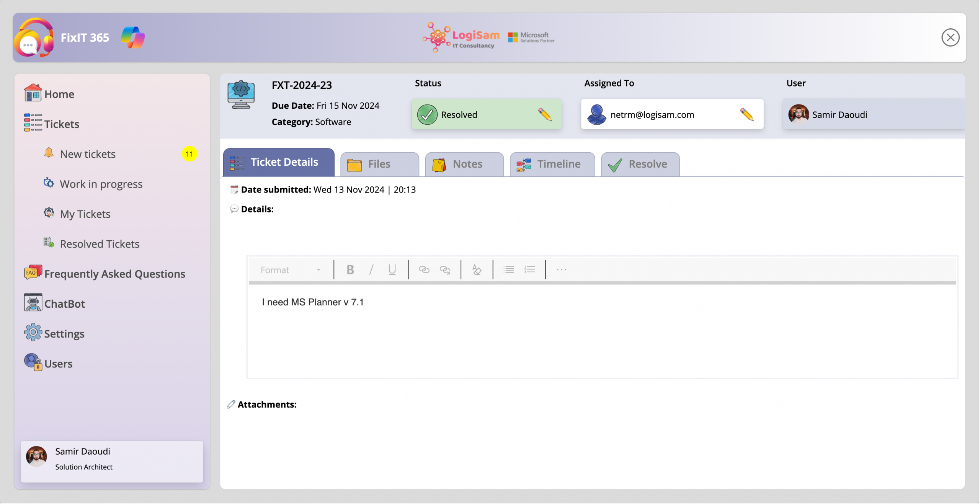Switch to the Timeline tab
This screenshot has width=980, height=504.
pos(552,164)
